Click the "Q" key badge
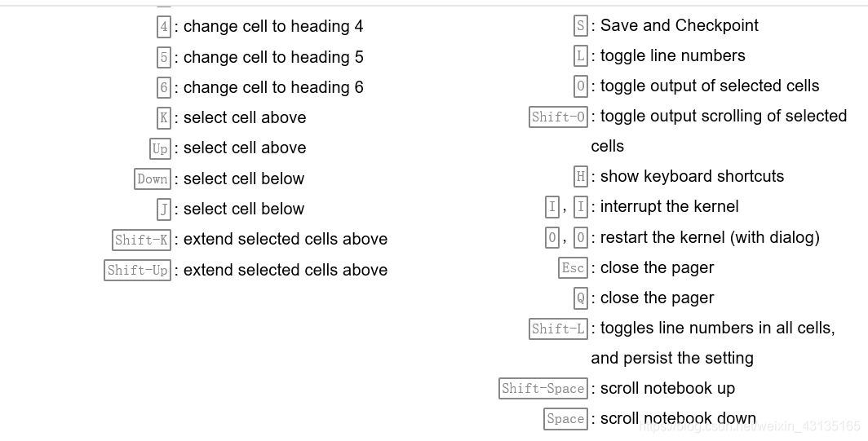 [x=581, y=298]
